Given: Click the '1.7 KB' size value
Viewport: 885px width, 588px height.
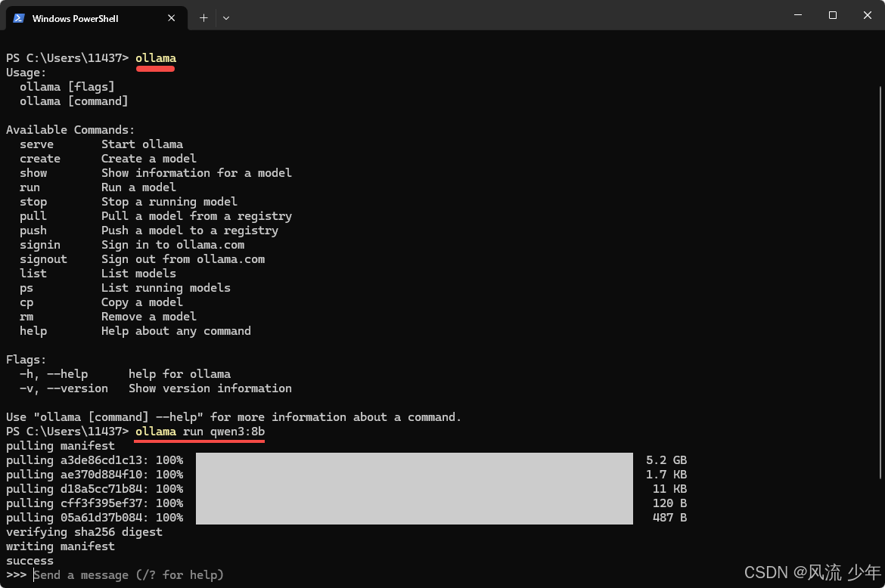Looking at the screenshot, I should [x=666, y=475].
